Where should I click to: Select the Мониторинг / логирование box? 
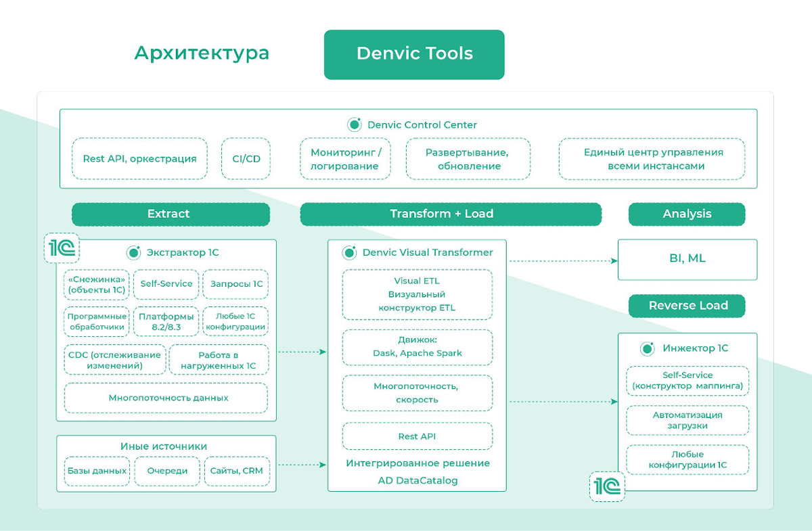coord(345,159)
